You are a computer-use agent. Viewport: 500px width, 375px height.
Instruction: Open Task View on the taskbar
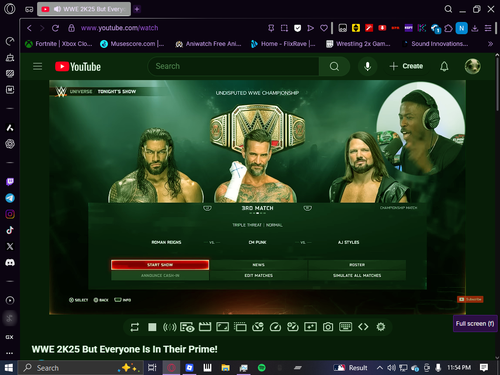coord(152,368)
